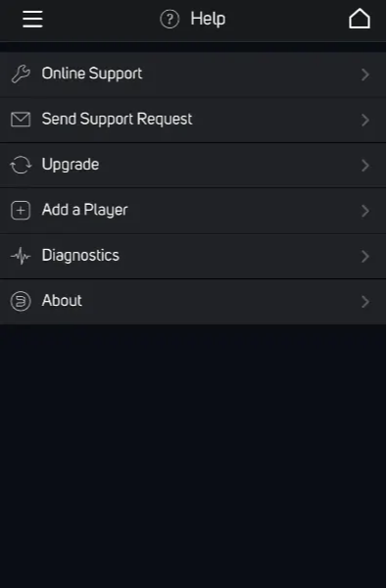This screenshot has width=387, height=588.
Task: Open About using the right chevron
Action: click(x=365, y=302)
